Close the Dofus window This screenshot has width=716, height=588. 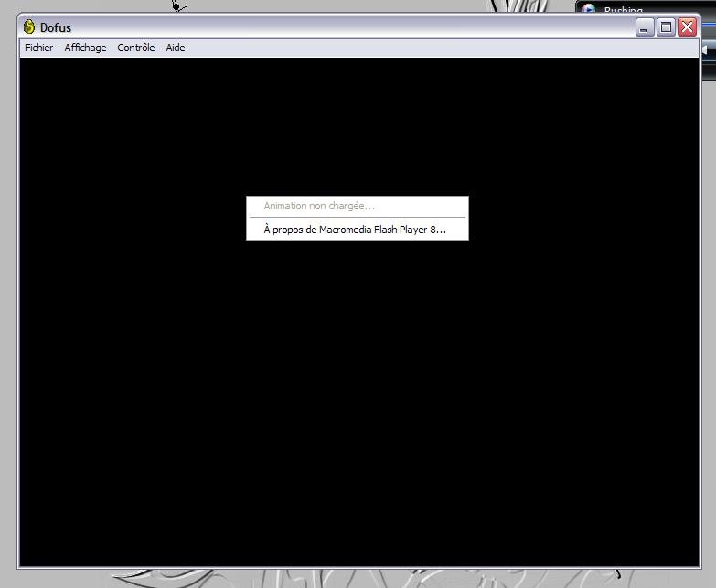[x=688, y=27]
